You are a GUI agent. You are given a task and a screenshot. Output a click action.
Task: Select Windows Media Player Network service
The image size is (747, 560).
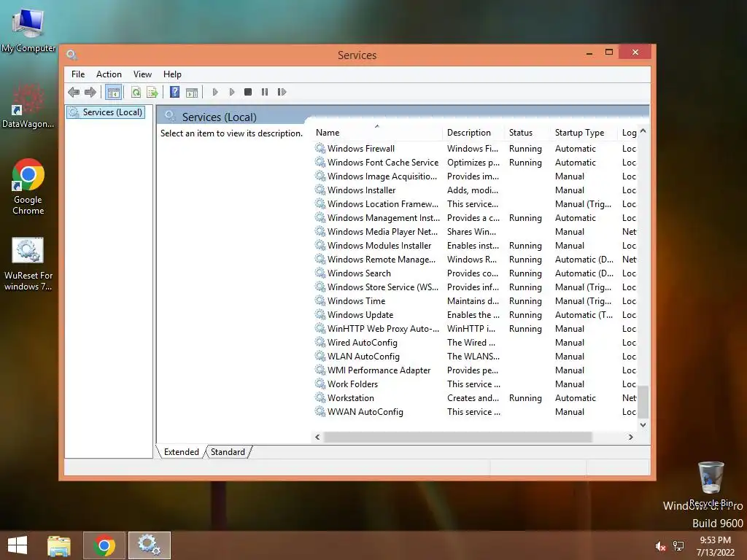tap(475, 232)
